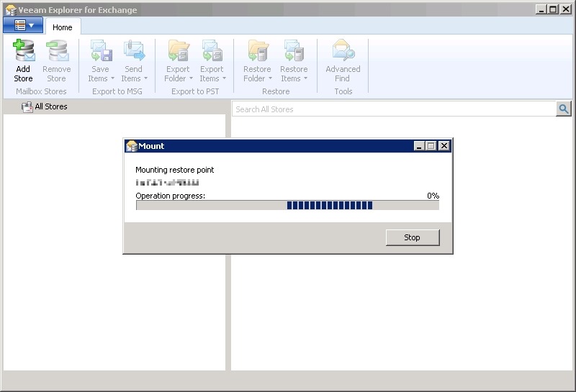
Task: Click the Send Items icon
Action: 135,50
